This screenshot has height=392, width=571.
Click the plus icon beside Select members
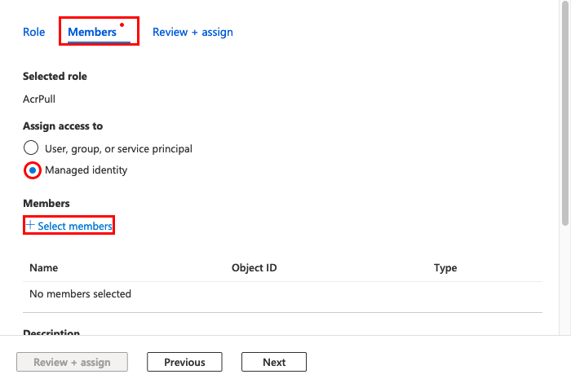[x=31, y=225]
